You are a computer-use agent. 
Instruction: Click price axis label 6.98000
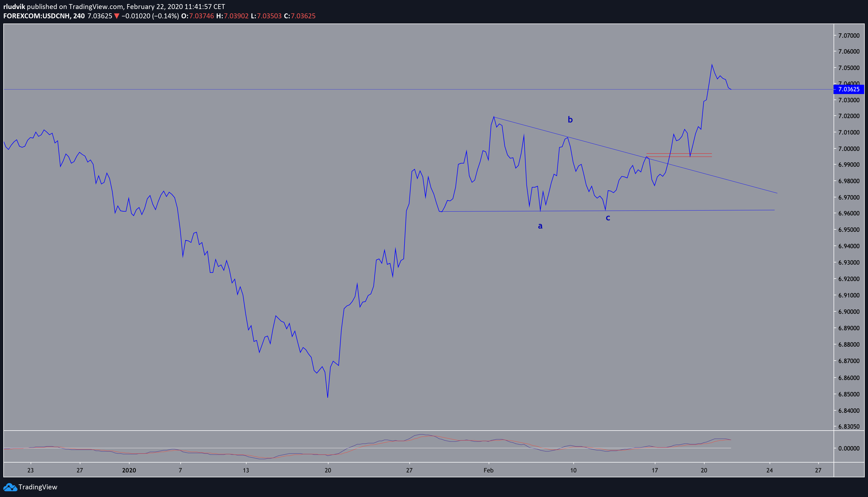click(x=849, y=181)
